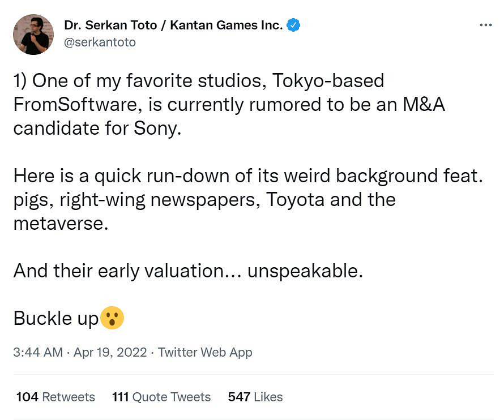View the 111 Quote Tweets list

161,397
